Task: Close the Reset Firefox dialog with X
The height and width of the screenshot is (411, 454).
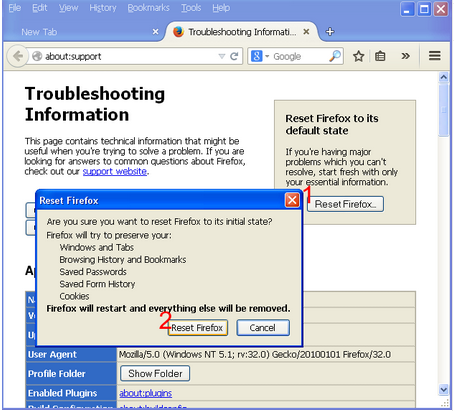Action: coord(292,200)
